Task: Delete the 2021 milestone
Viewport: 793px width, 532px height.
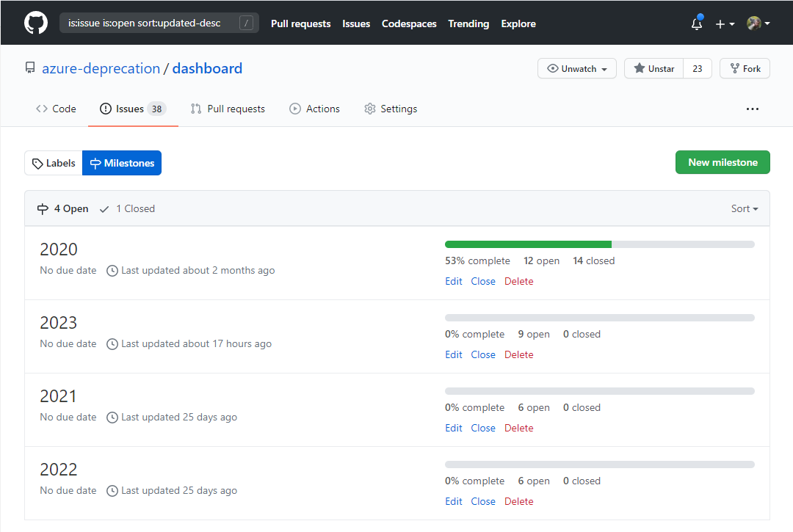Action: point(519,428)
